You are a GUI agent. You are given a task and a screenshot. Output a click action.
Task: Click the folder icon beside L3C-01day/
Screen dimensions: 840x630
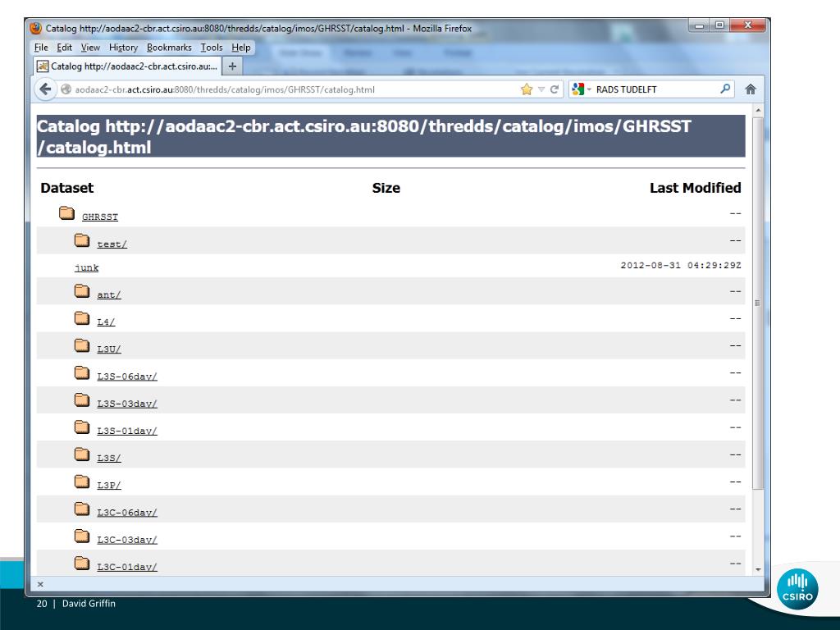point(82,563)
